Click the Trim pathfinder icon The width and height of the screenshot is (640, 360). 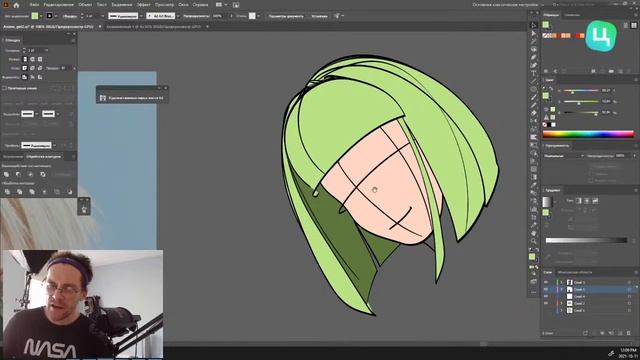(x=19, y=191)
